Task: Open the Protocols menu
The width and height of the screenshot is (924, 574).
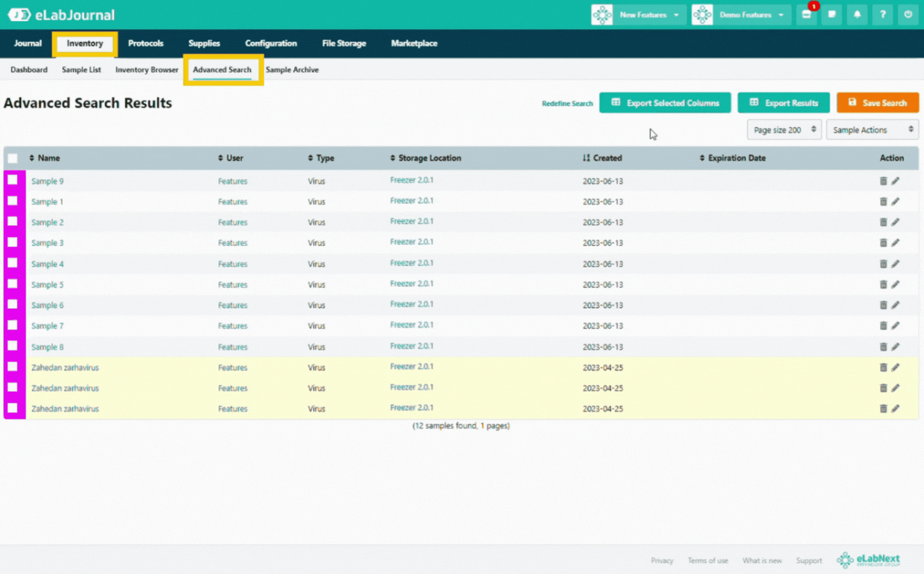Action: 146,43
